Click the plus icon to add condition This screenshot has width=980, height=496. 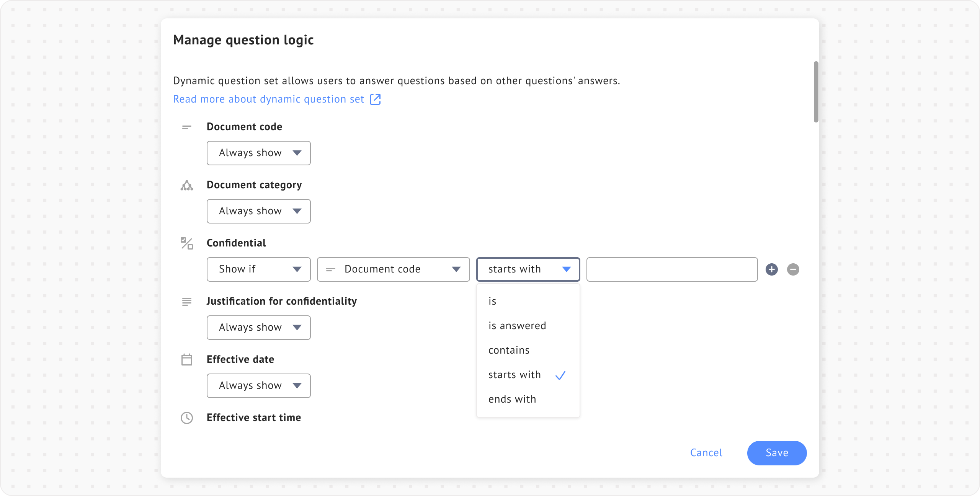(771, 269)
